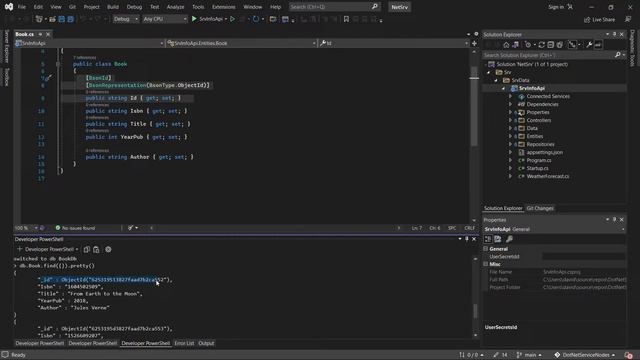Screen dimensions: 640x360
Task: Click Show All Files icon in Solution Explorer
Action: (x=560, y=45)
